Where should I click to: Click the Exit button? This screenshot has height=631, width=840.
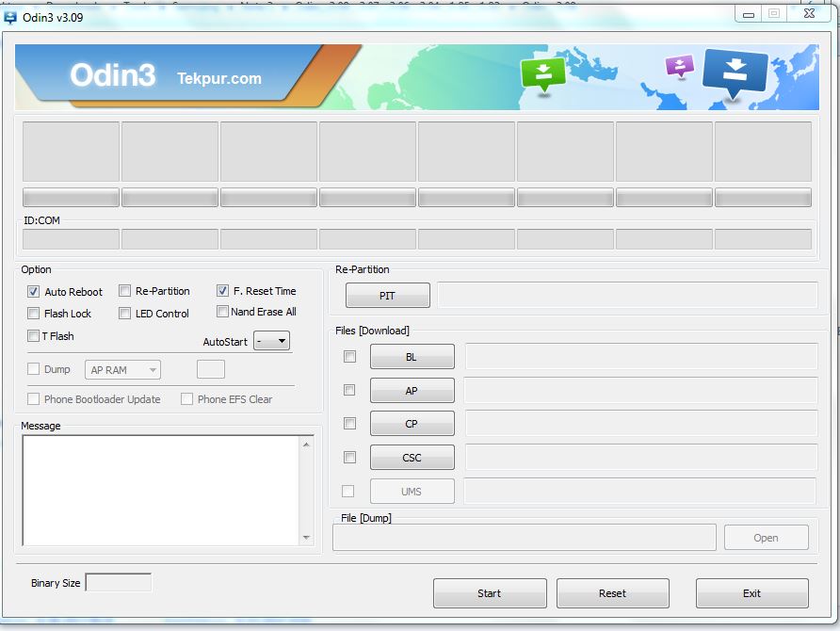(752, 593)
